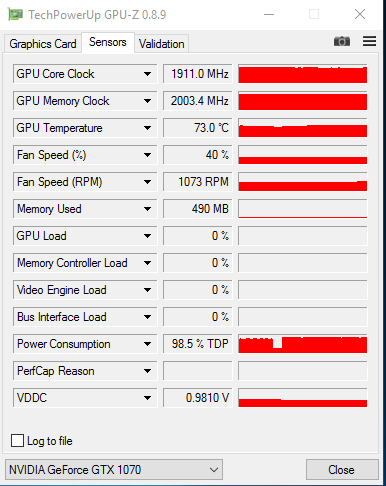Click the GPU Core Clock red graph

pos(303,74)
